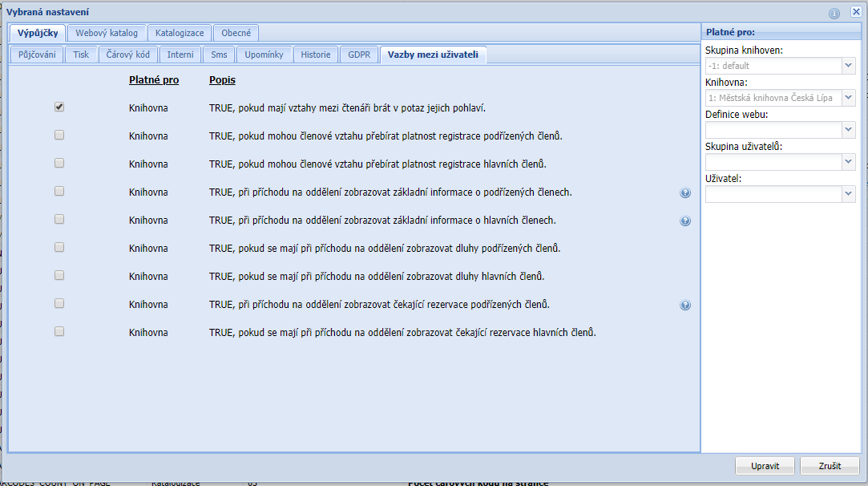Open the Skupina knihoven dropdown

pyautogui.click(x=849, y=66)
